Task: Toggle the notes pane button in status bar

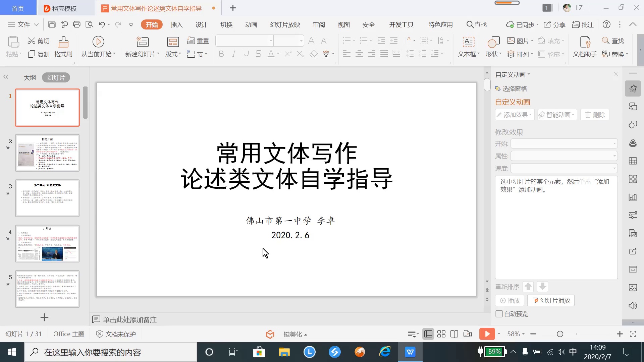Action: (x=413, y=334)
